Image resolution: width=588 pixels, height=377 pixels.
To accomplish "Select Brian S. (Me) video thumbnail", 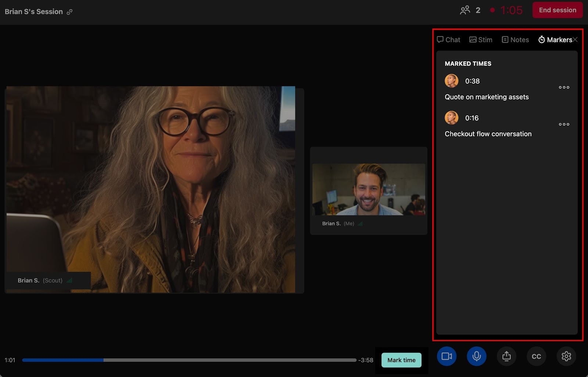I will point(369,190).
